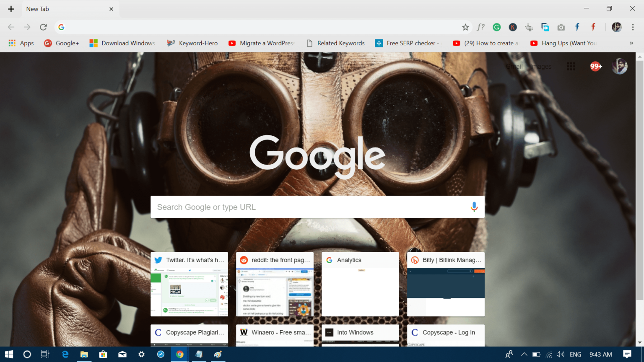
Task: Open 99+ Google notifications
Action: [596, 66]
